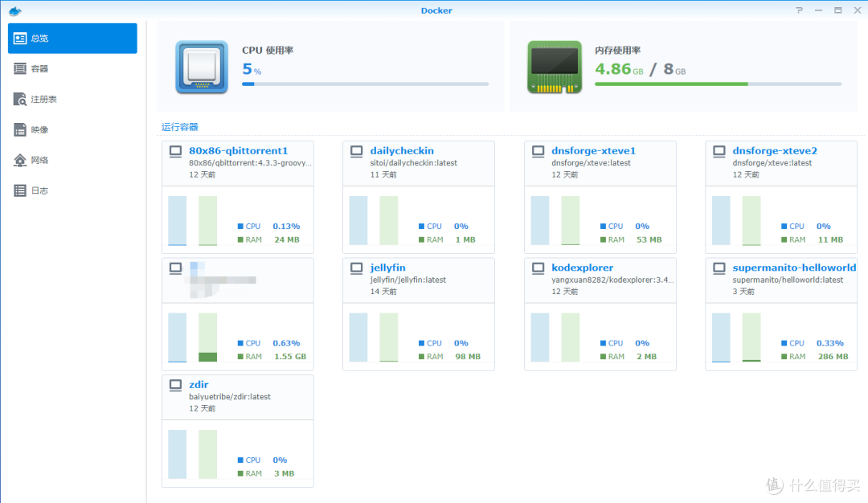Click the 14 天前 uptime of jellyfin
The image size is (868, 503).
[383, 291]
